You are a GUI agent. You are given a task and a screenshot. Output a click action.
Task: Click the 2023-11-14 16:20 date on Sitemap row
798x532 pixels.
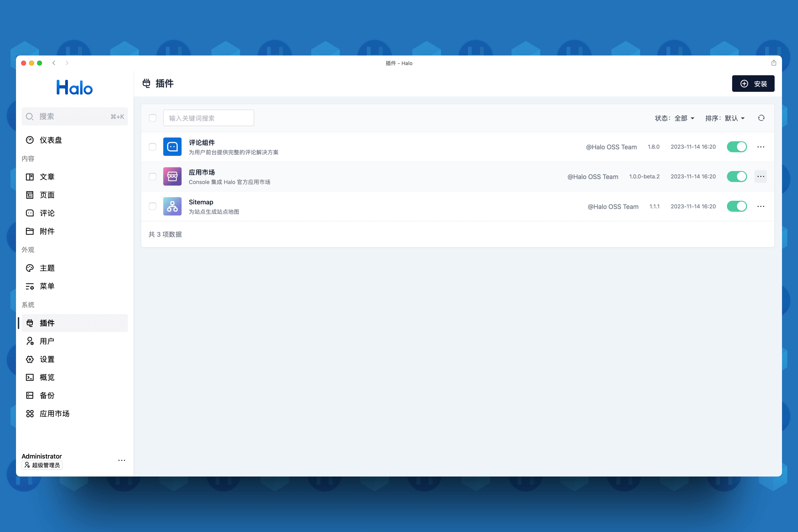693,206
